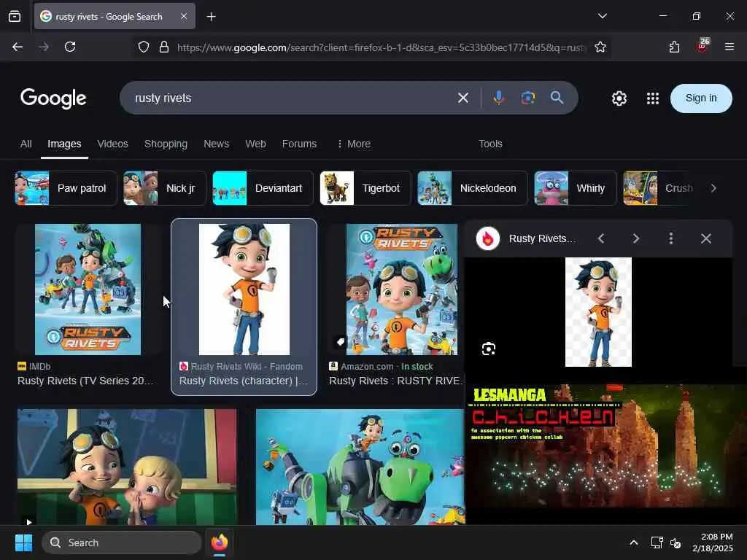This screenshot has height=560, width=747.
Task: Search by image with Google Lens icon
Action: pos(528,98)
